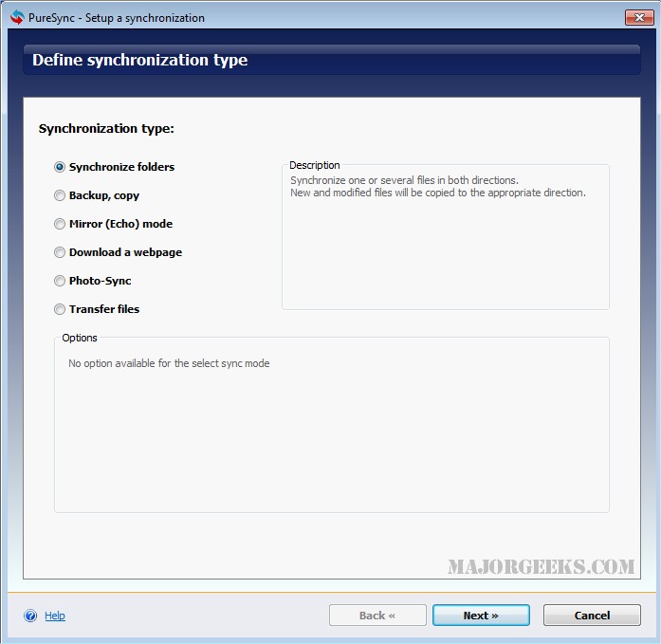Click the 'New and modified files' description line
The height and width of the screenshot is (644, 661).
click(x=438, y=193)
